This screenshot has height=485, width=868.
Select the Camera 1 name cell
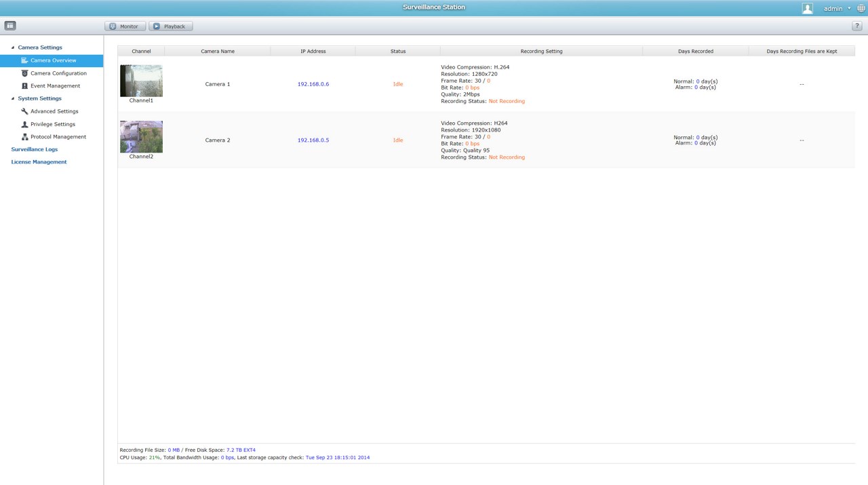(x=218, y=84)
